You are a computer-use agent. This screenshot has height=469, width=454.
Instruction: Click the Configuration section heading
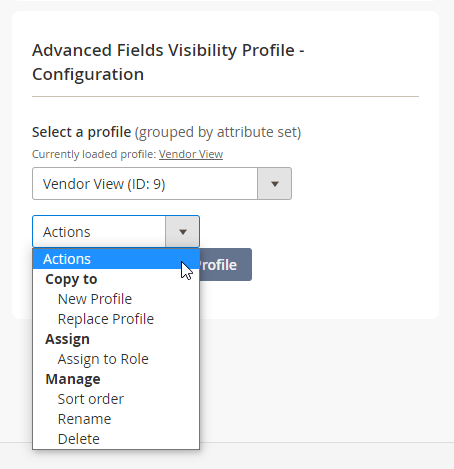tap(168, 62)
